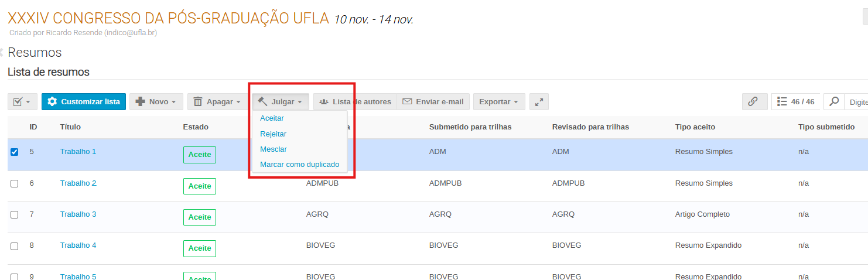Click the people icon on Lista de autores
Viewport: 868px width, 280px height.
pyautogui.click(x=323, y=101)
